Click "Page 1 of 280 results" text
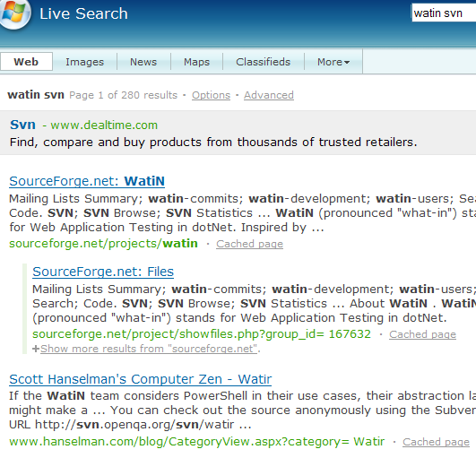The image size is (476, 458). coord(123,95)
